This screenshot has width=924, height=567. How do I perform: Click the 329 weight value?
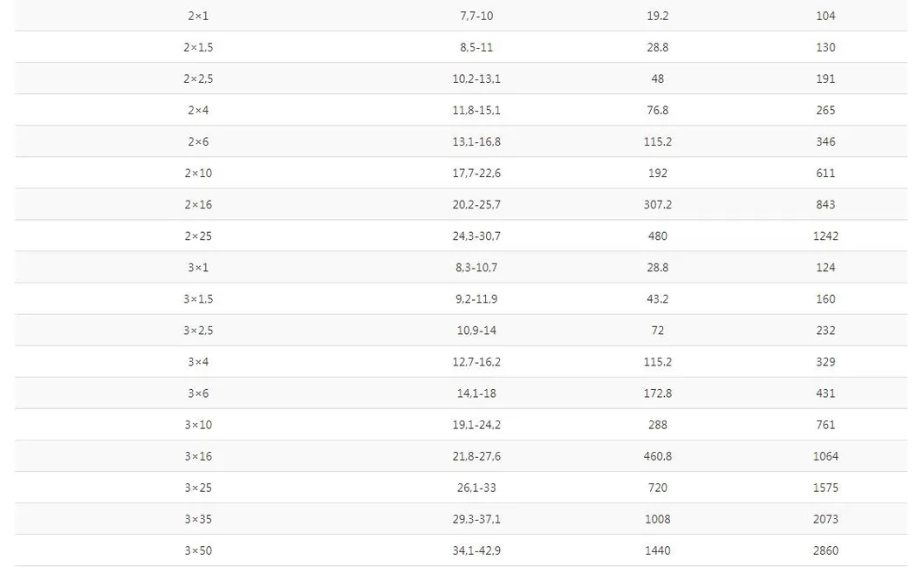(x=825, y=362)
